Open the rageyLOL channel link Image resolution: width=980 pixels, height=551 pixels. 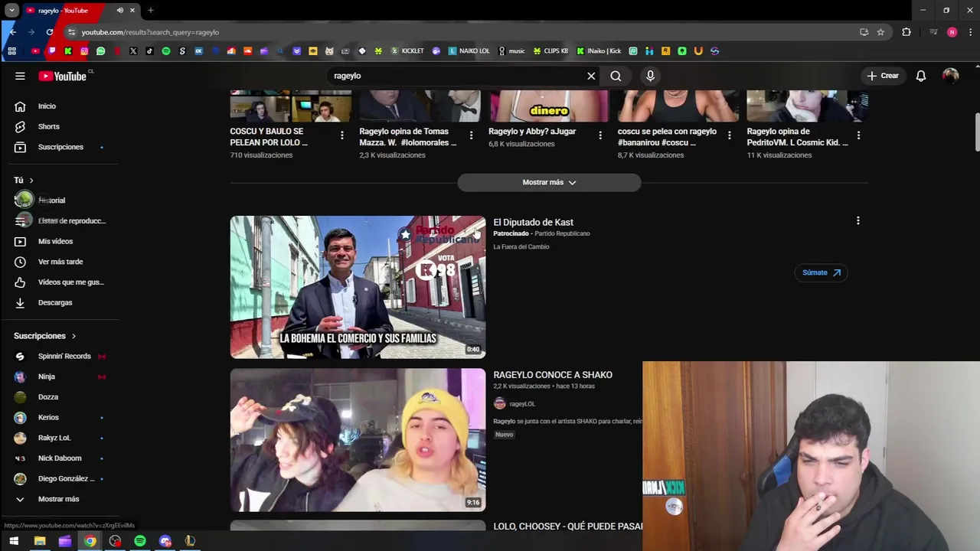(522, 404)
